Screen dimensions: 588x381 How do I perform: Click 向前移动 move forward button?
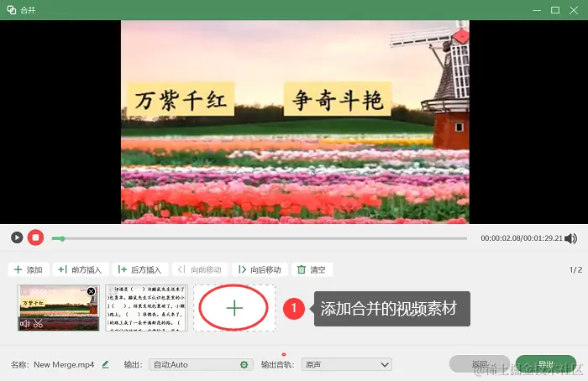[x=200, y=269]
